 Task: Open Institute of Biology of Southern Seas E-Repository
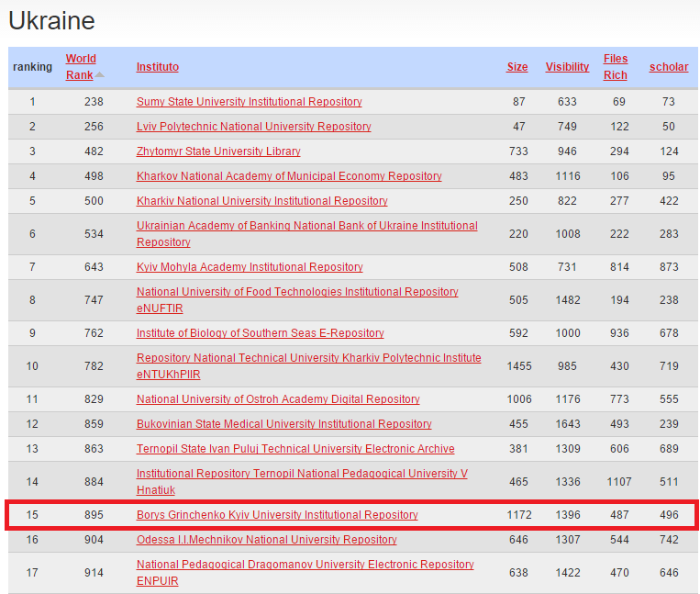[260, 333]
